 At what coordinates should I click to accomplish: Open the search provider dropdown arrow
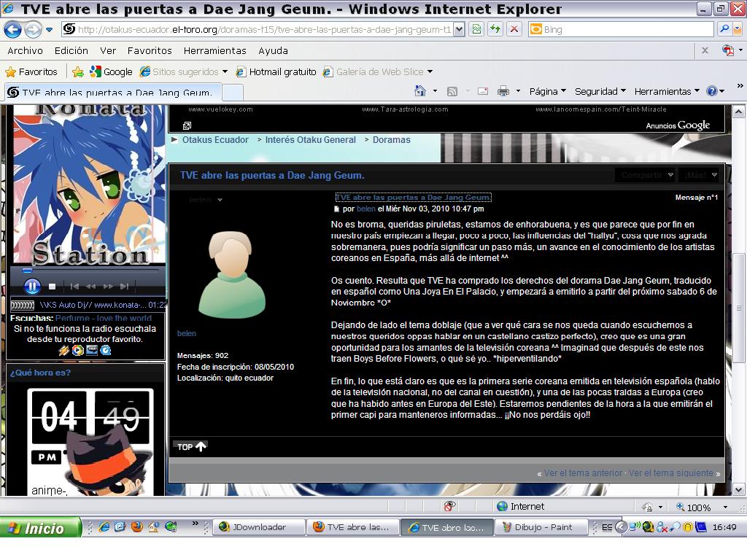(x=738, y=29)
